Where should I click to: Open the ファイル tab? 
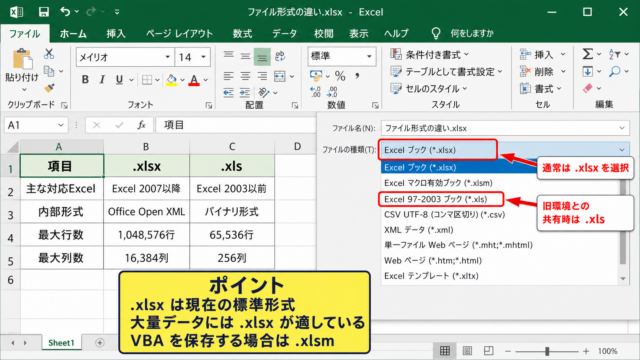24,33
